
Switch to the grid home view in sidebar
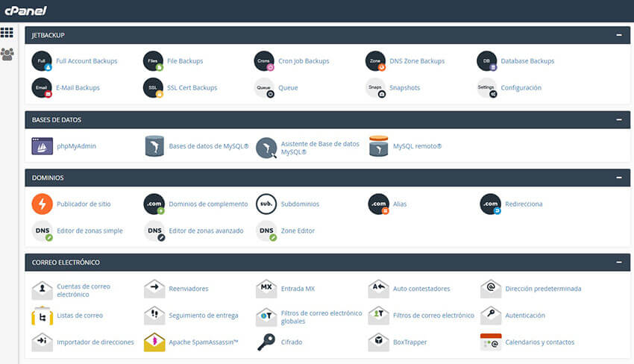(7, 33)
